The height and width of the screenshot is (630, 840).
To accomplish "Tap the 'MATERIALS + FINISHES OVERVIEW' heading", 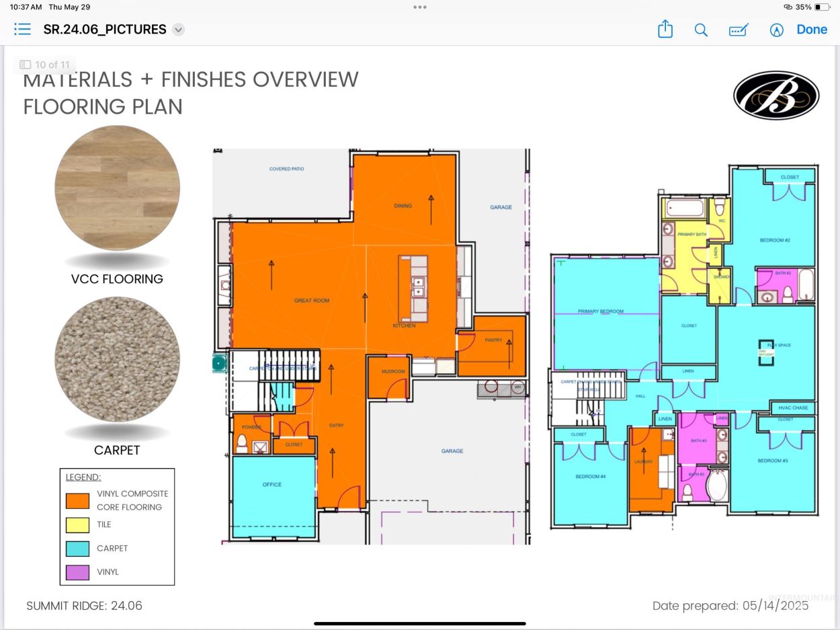I will point(191,79).
